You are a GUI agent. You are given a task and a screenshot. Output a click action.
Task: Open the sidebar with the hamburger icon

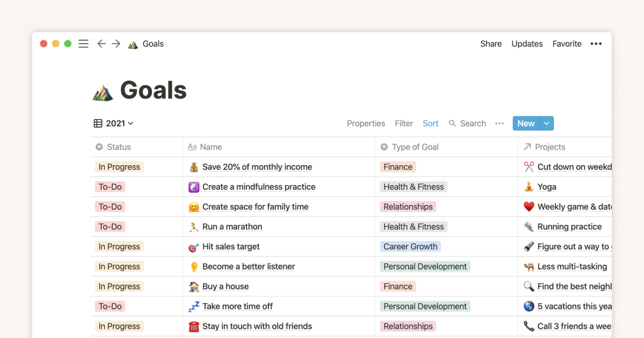(x=83, y=43)
